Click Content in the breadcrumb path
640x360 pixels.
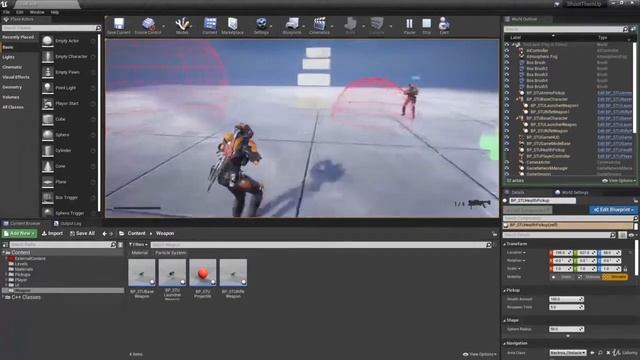tap(136, 233)
